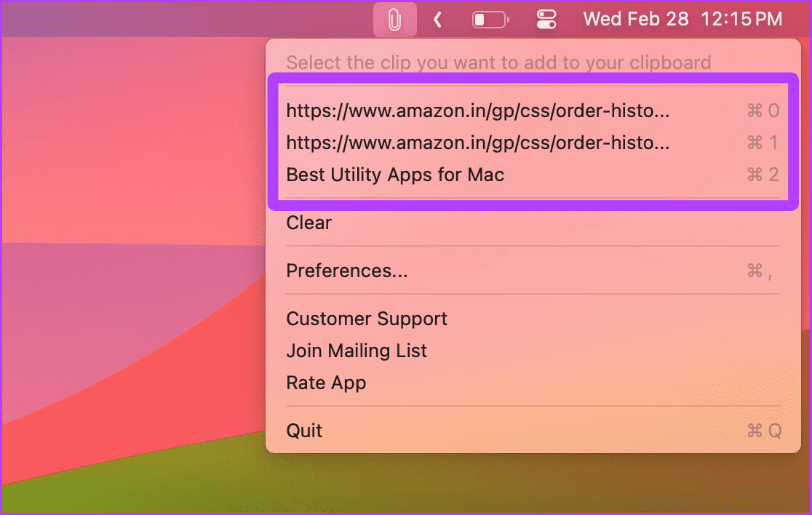Select amazon.in clip with shortcut ⌘0
Image resolution: width=812 pixels, height=515 pixels.
533,111
